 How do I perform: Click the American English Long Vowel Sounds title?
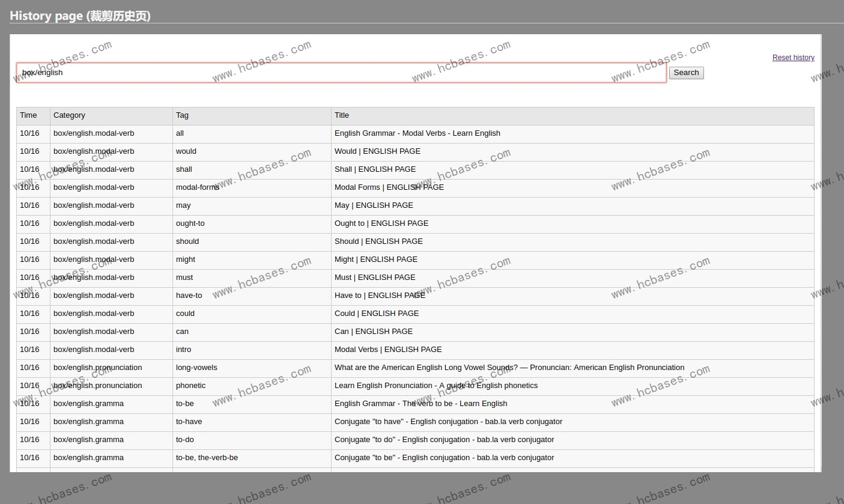tap(509, 368)
